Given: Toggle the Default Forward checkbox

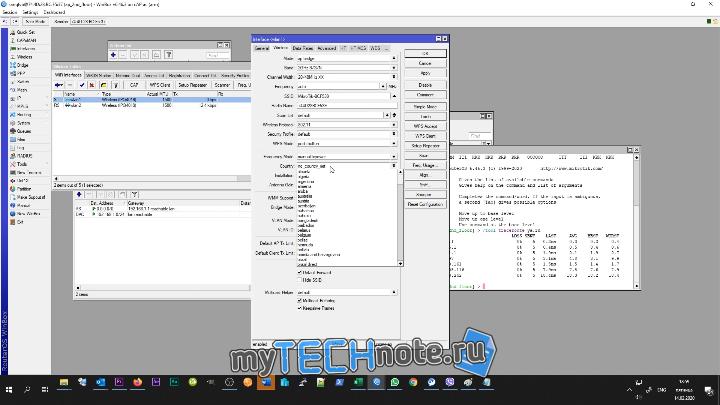Looking at the screenshot, I should pos(299,272).
